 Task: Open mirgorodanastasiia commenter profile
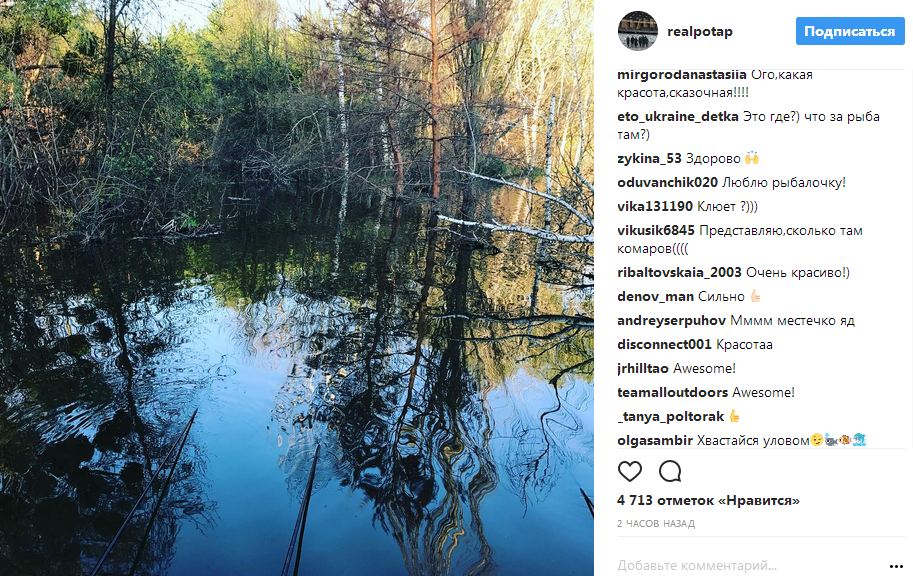[x=676, y=75]
